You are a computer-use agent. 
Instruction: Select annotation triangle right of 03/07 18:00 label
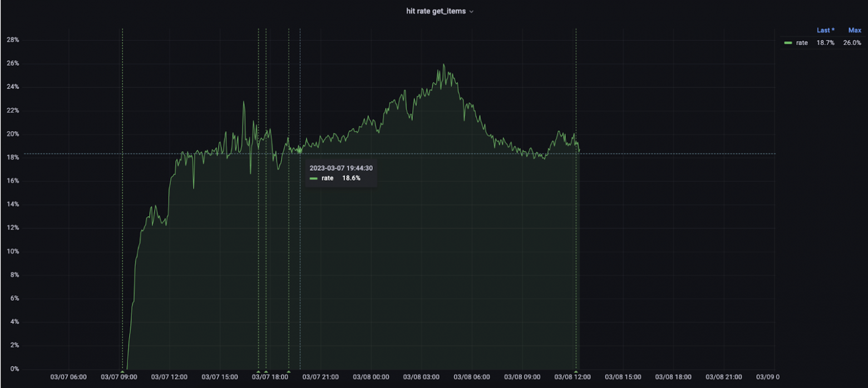(x=288, y=371)
